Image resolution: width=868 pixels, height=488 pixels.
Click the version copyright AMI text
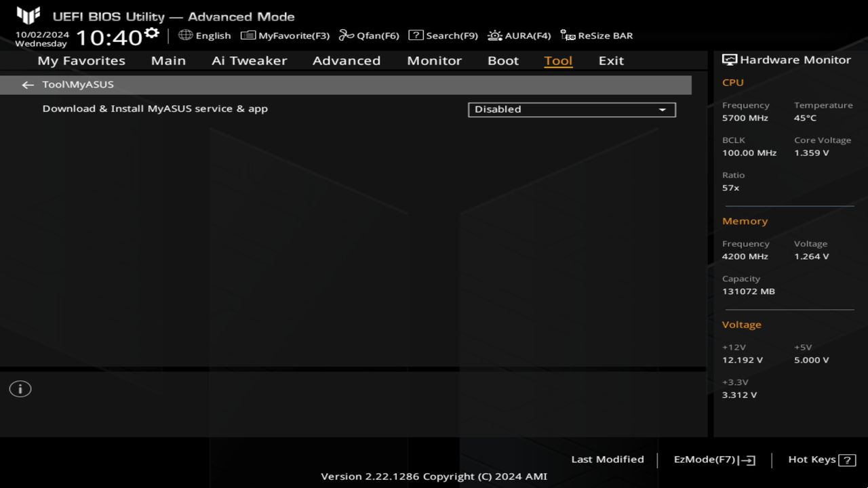coord(434,476)
